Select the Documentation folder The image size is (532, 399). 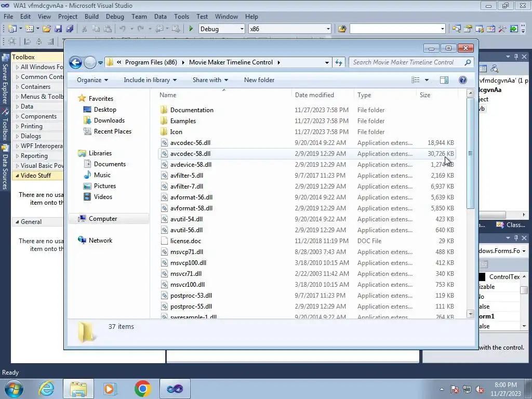[x=192, y=110]
